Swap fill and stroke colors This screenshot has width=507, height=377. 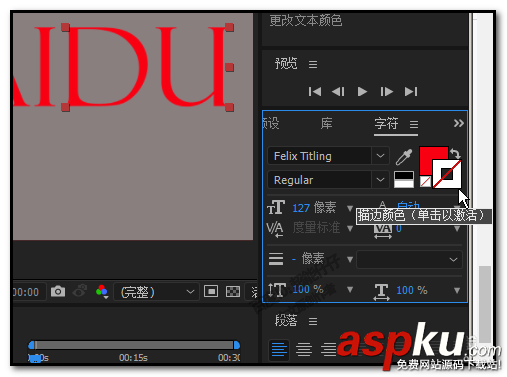[x=455, y=153]
